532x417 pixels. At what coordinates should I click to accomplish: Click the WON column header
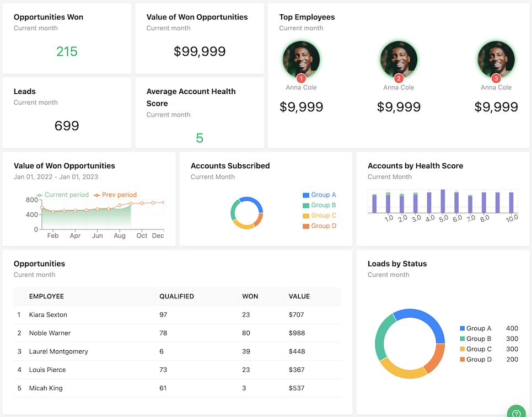point(250,296)
